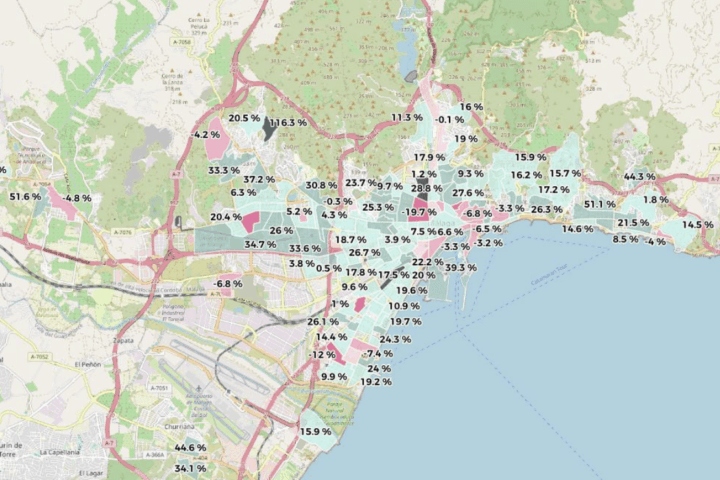Select the 33.3 % map label
The image size is (720, 480).
pyautogui.click(x=223, y=171)
